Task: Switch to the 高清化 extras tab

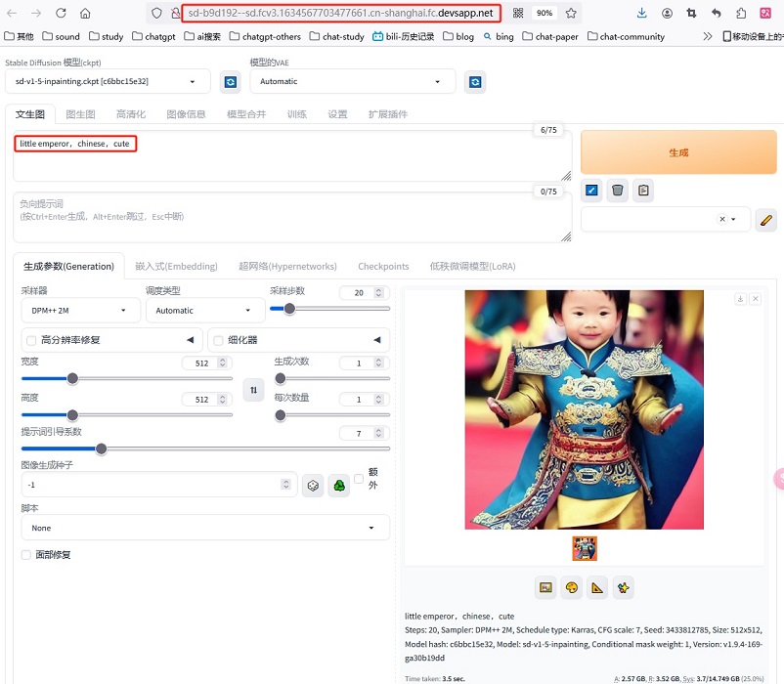Action: [x=131, y=114]
